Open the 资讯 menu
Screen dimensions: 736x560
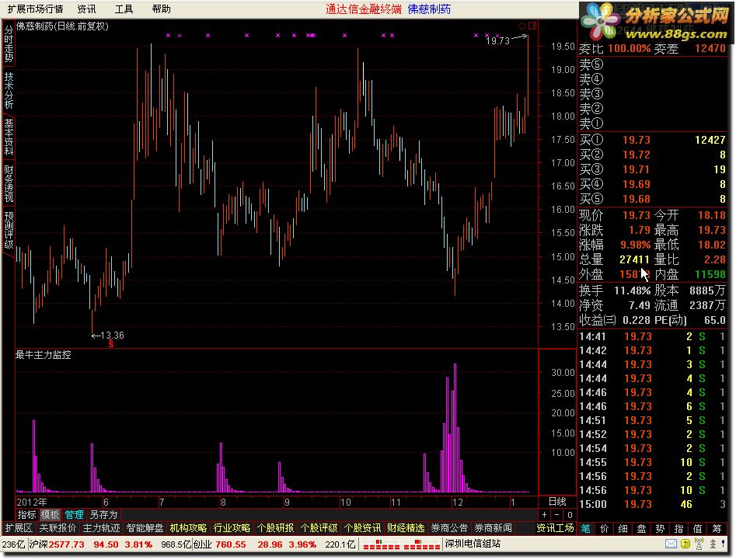click(x=86, y=9)
